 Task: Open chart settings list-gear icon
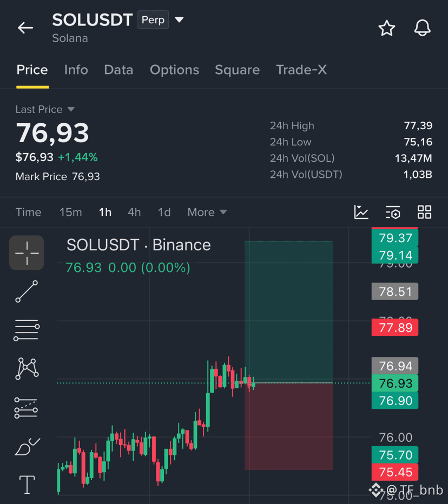pyautogui.click(x=393, y=212)
